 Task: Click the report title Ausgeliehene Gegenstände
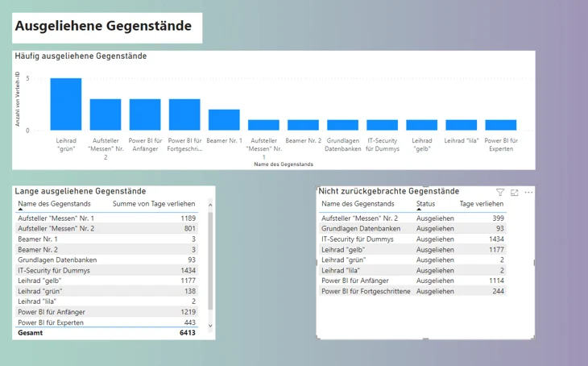coord(103,26)
